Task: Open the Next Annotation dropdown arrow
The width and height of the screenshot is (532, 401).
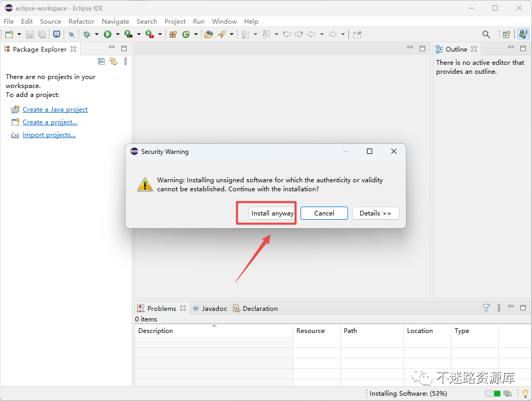Action: [x=256, y=34]
